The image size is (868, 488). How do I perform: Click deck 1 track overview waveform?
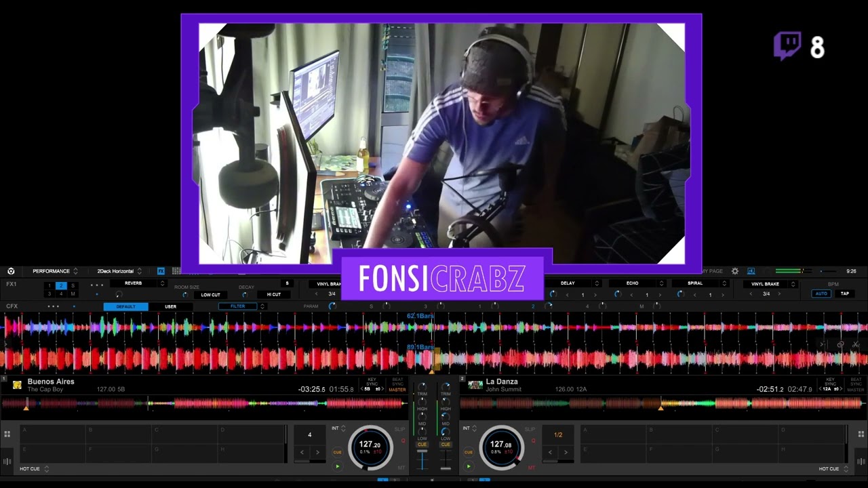tap(204, 403)
